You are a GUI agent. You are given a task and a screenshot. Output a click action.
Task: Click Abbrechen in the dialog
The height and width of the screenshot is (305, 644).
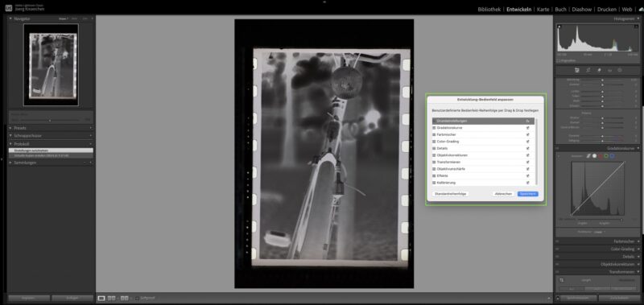[503, 194]
